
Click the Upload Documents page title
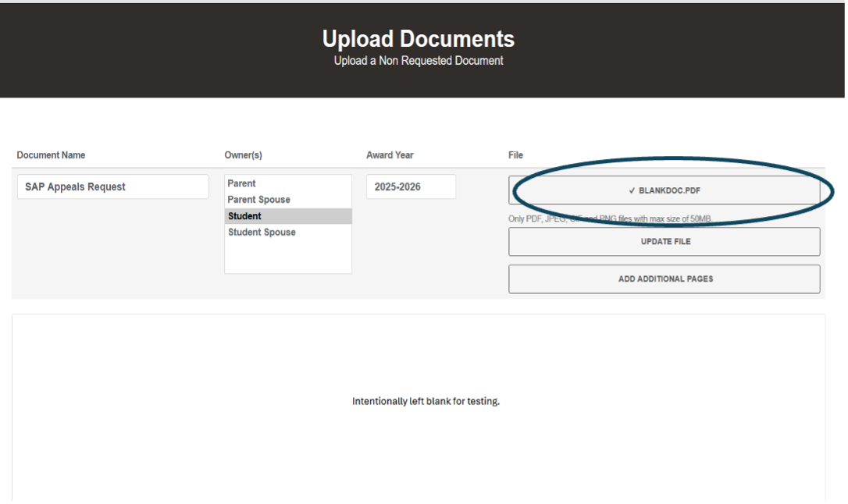(419, 38)
